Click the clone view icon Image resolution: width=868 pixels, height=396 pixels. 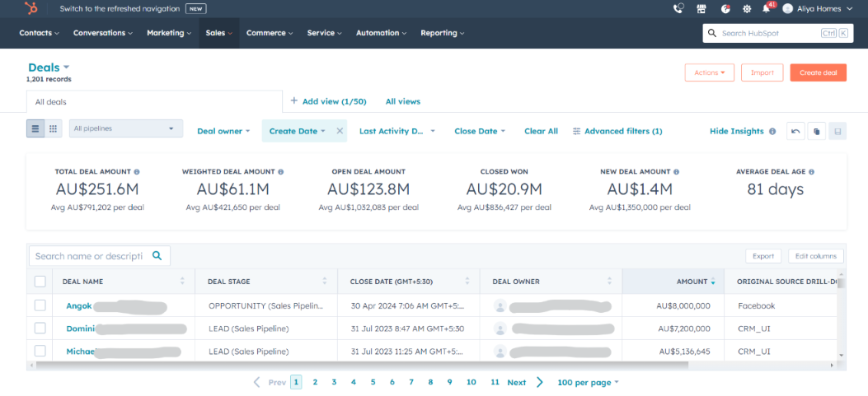click(817, 131)
